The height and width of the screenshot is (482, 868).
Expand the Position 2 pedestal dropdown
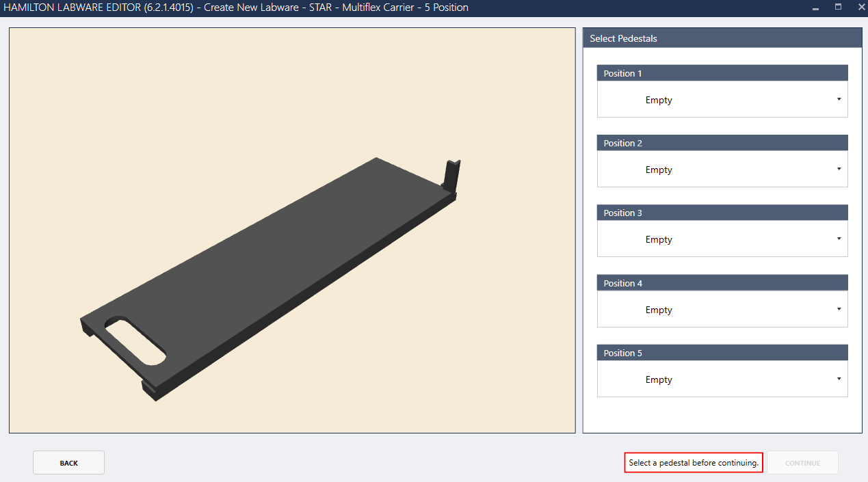pyautogui.click(x=722, y=170)
